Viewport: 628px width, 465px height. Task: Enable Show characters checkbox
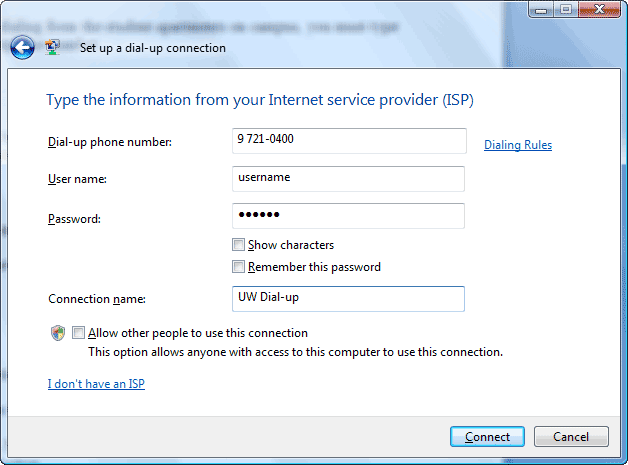(238, 244)
